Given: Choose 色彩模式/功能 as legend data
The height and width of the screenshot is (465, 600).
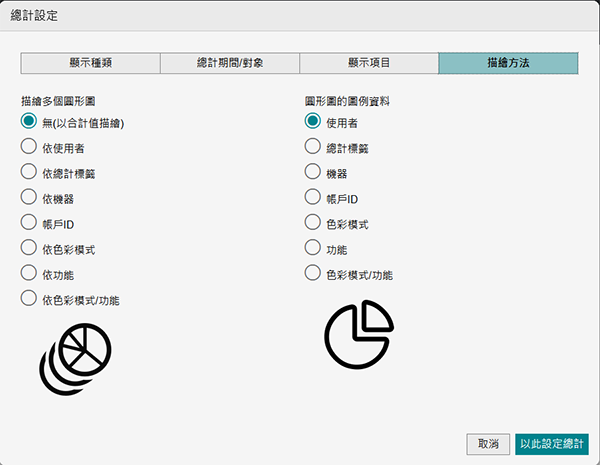Looking at the screenshot, I should pos(313,273).
